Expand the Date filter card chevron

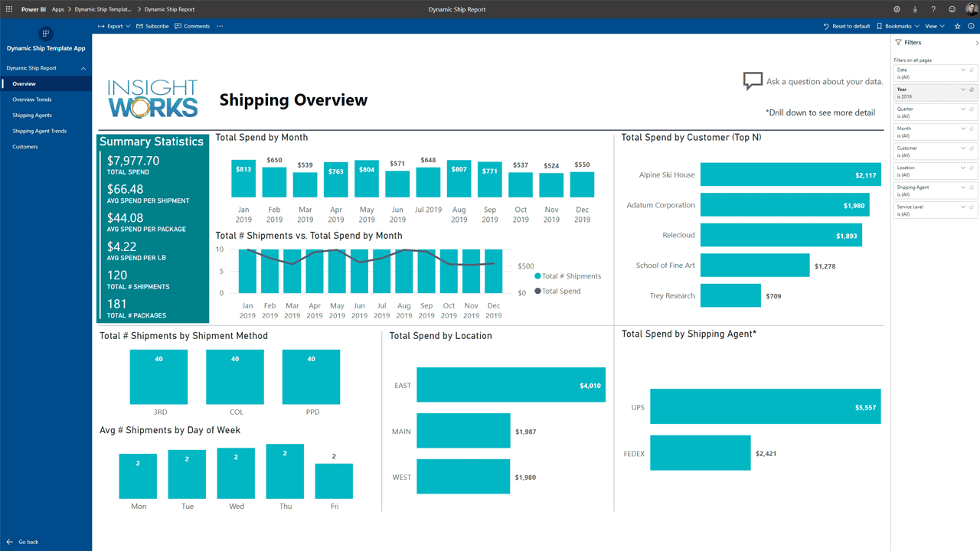pyautogui.click(x=963, y=70)
